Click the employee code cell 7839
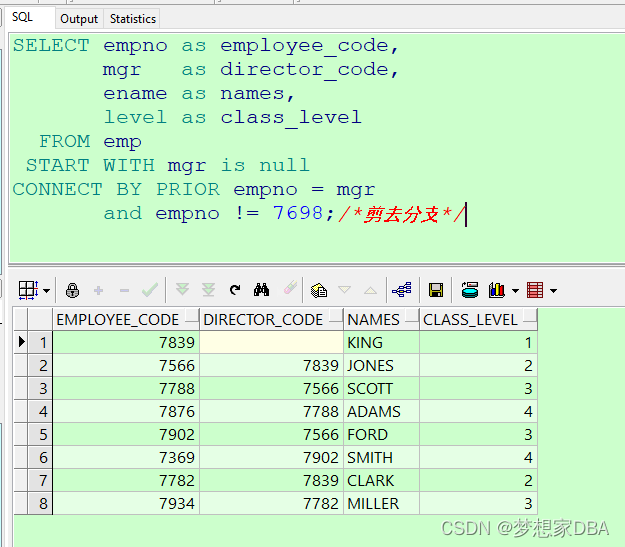 [x=126, y=342]
